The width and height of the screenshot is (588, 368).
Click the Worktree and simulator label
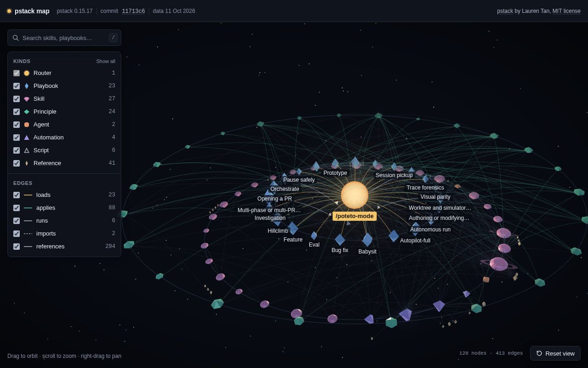[440, 208]
